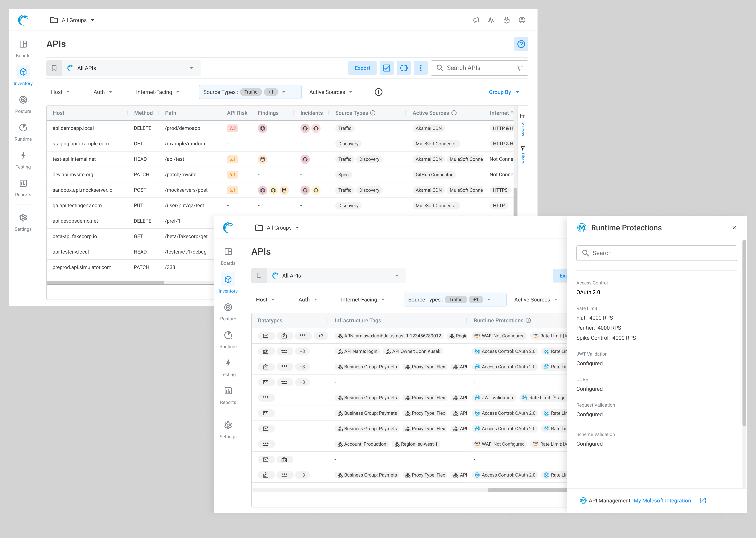The width and height of the screenshot is (756, 538).
Task: Open Settings in the front window sidebar
Action: pos(228,430)
